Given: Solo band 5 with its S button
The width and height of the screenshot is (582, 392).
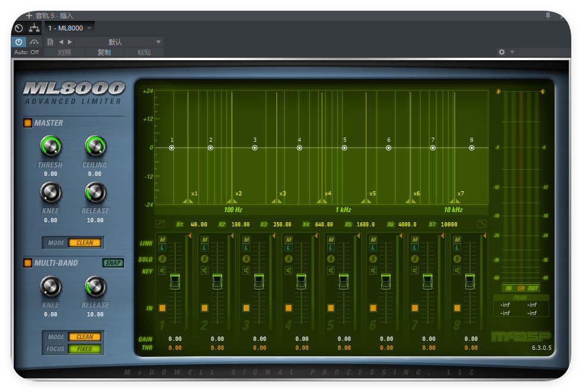Looking at the screenshot, I should 331,259.
